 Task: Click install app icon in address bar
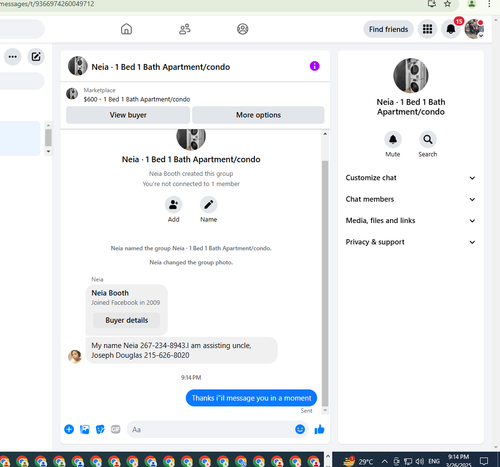point(432,4)
